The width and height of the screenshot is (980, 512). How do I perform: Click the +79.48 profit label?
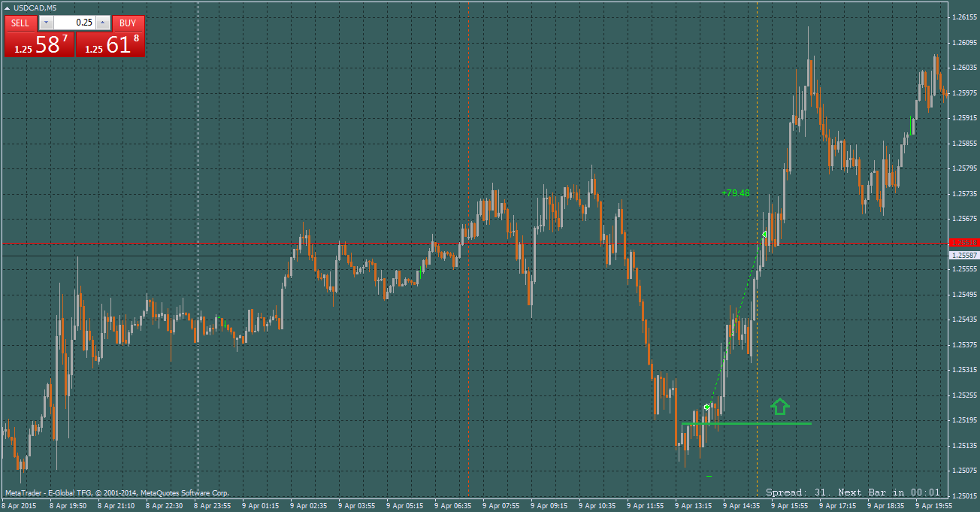point(735,193)
